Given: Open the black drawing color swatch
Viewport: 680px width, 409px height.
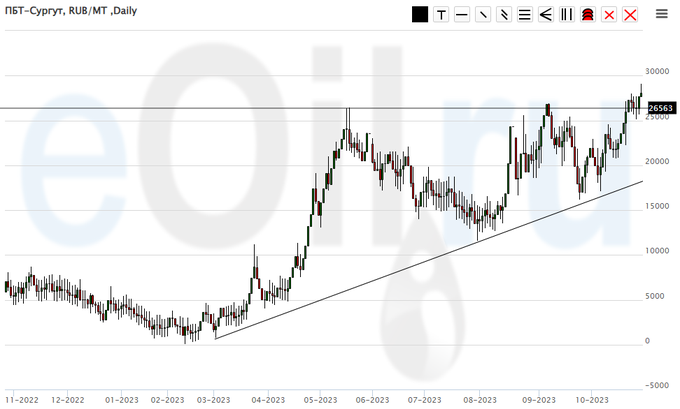Looking at the screenshot, I should coord(420,15).
